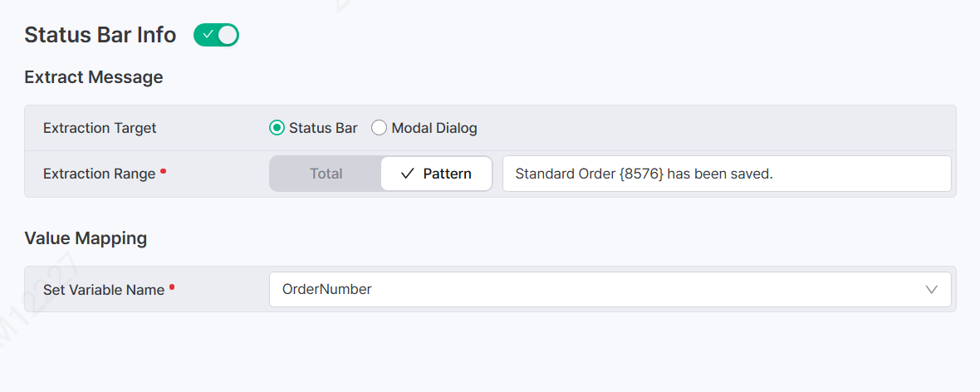Click the pattern text input field

[726, 174]
